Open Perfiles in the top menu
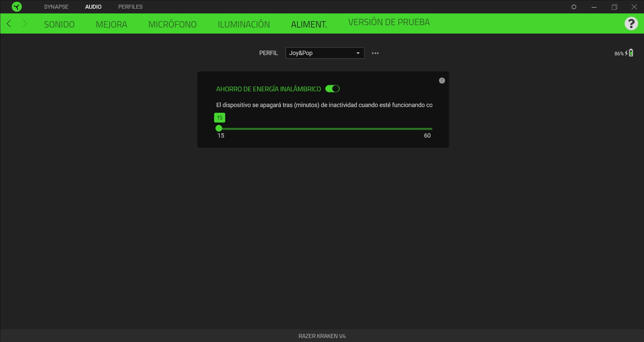644x342 pixels. 130,7
